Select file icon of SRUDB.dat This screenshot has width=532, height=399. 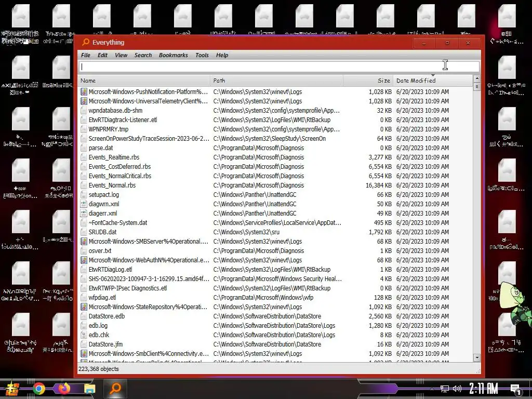tap(84, 232)
